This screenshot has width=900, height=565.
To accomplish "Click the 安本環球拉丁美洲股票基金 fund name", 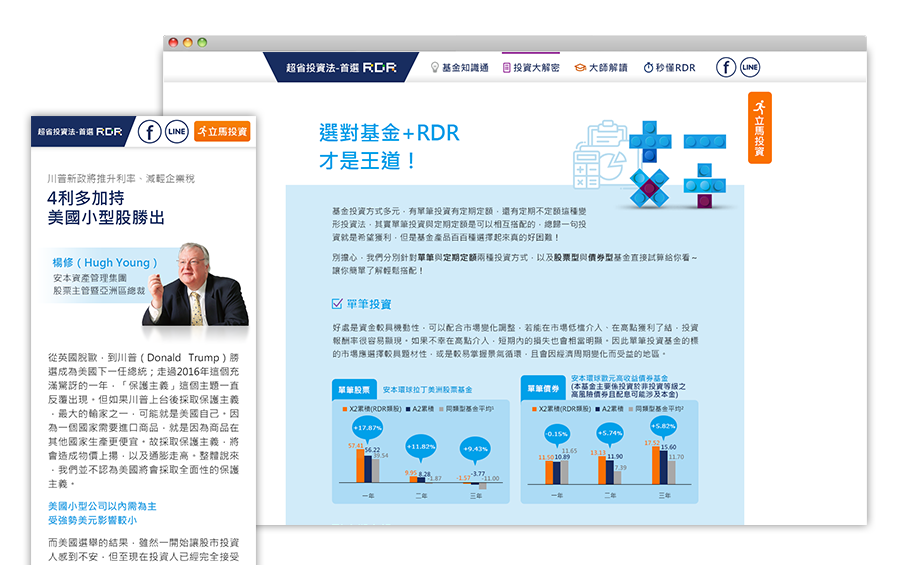I will click(x=427, y=390).
